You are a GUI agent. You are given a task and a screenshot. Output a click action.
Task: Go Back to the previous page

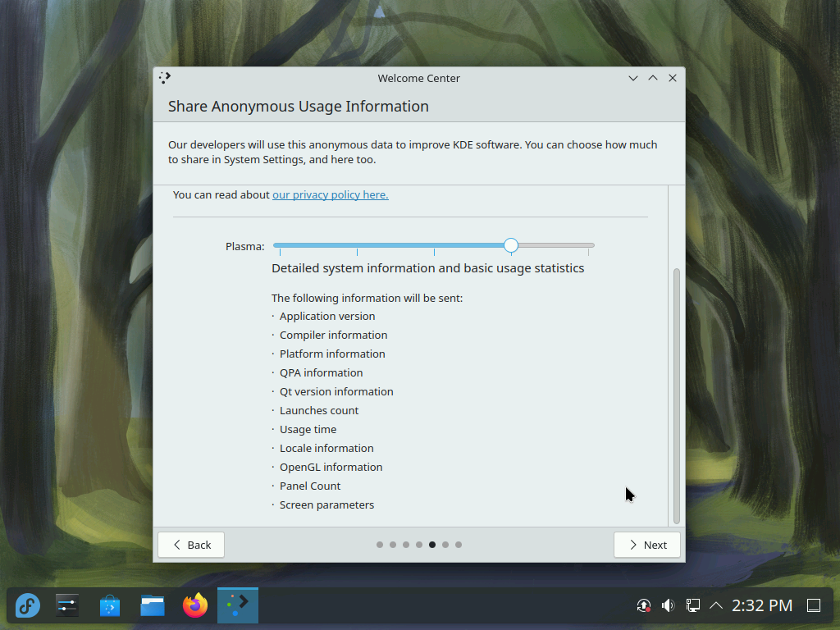[x=190, y=545]
